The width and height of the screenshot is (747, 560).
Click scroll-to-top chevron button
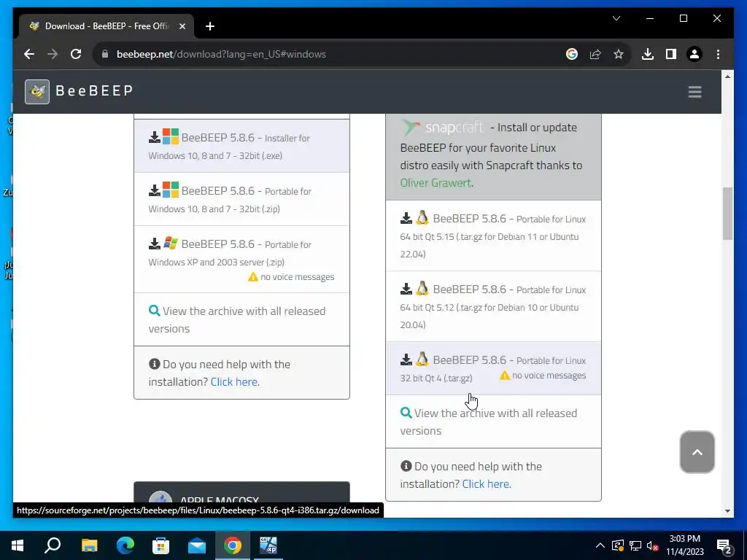click(697, 452)
